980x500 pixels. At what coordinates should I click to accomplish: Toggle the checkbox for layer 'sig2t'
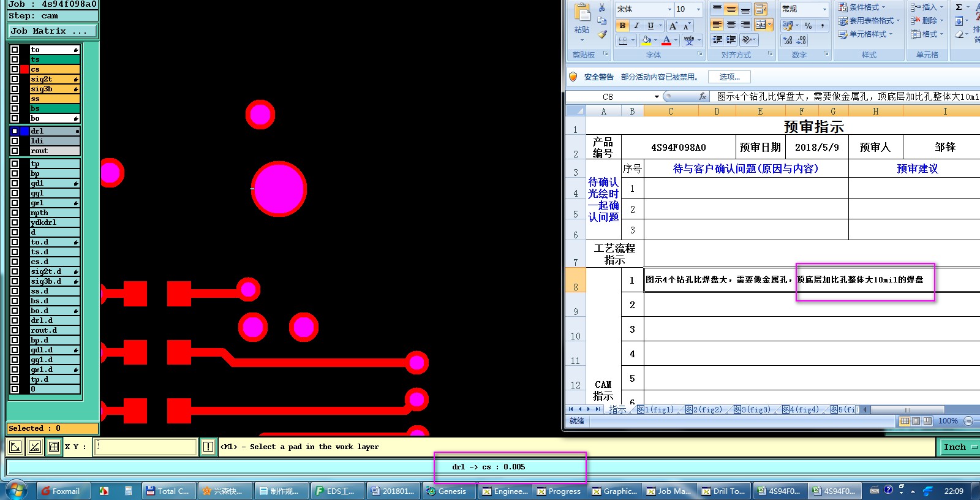[x=15, y=79]
